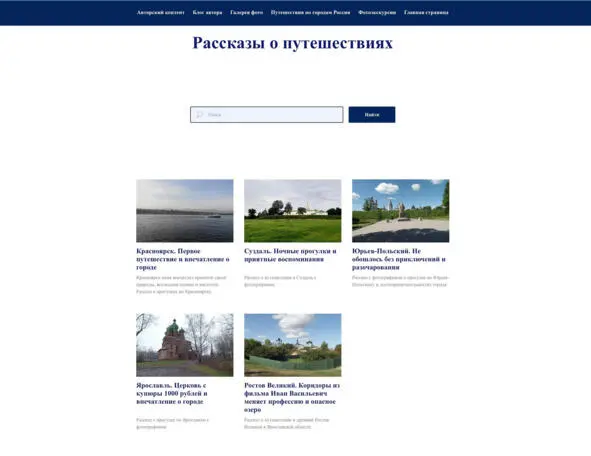Screen dimensions: 591x456
Task: Open the «Авторский контент» menu item
Action: [x=161, y=12]
